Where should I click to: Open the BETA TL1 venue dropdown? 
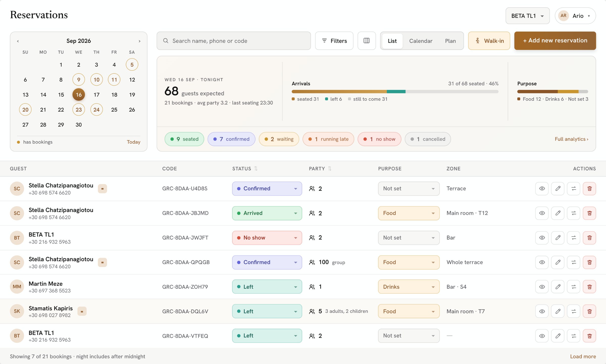[x=527, y=16]
